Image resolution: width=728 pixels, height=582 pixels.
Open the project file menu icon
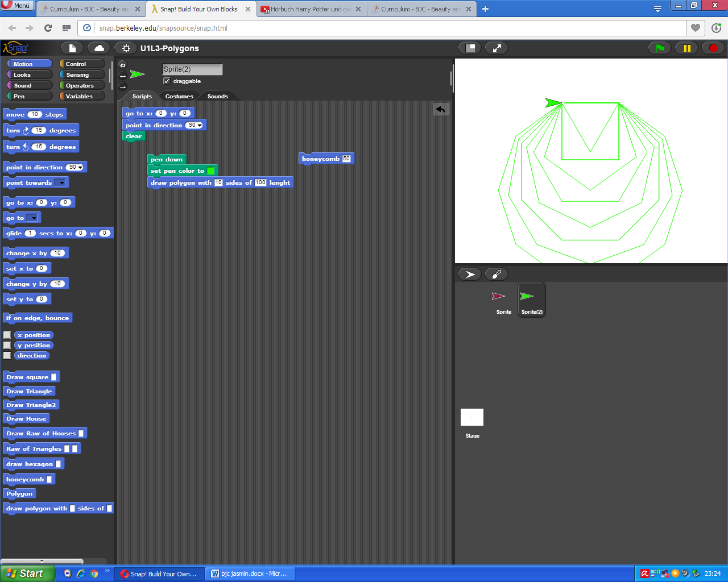pos(72,48)
